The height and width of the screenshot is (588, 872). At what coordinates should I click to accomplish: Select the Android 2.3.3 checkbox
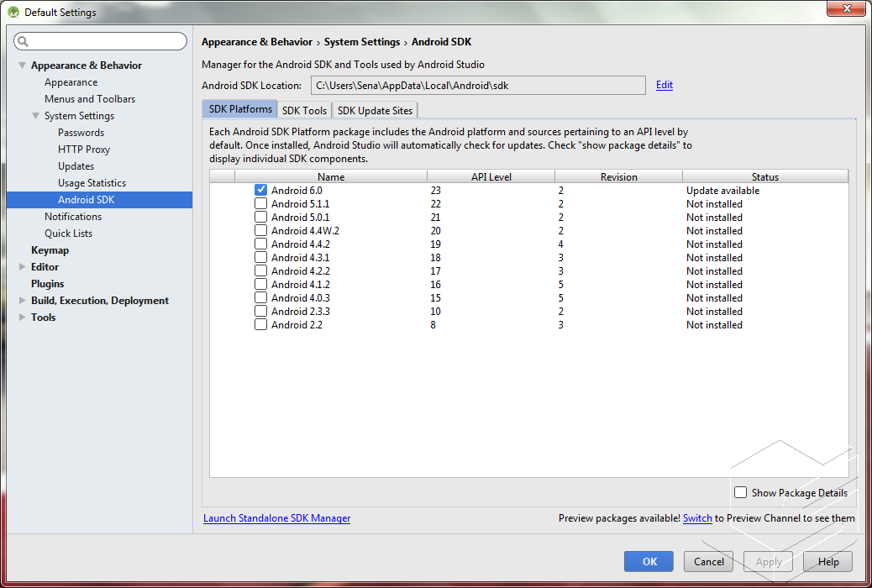(x=260, y=311)
